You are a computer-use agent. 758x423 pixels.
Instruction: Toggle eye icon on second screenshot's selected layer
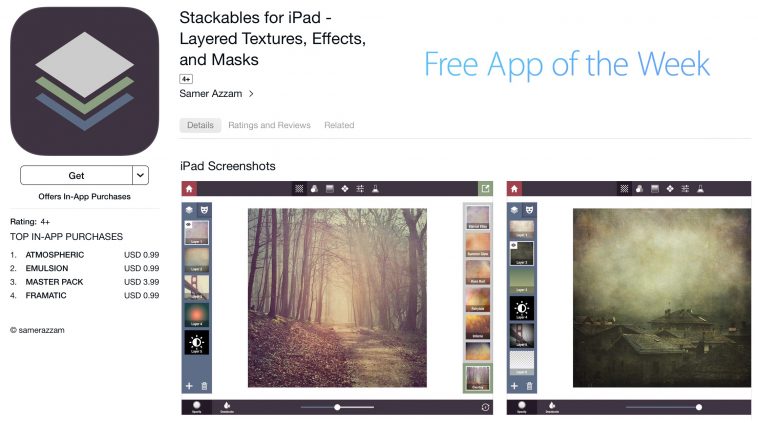tap(514, 245)
